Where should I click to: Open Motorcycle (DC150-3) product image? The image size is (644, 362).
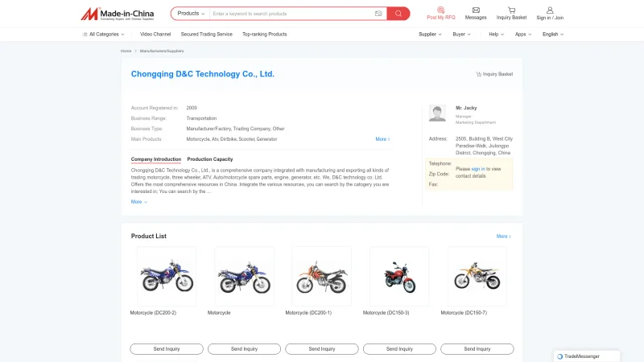(x=399, y=276)
